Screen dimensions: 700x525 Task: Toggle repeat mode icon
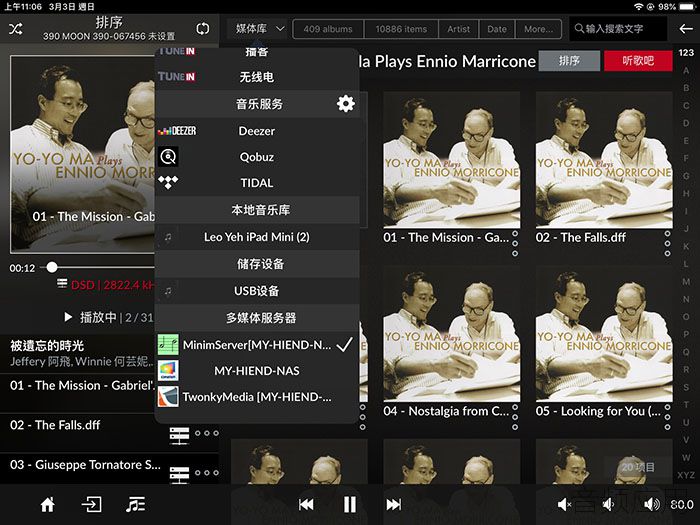202,29
